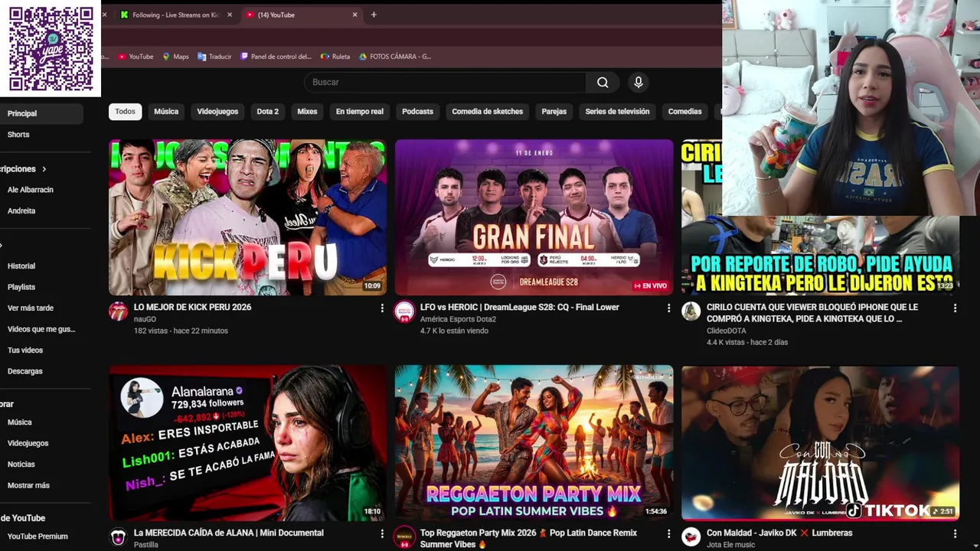Play the GRAN FINAL DreamLeague live thumbnail

[534, 217]
